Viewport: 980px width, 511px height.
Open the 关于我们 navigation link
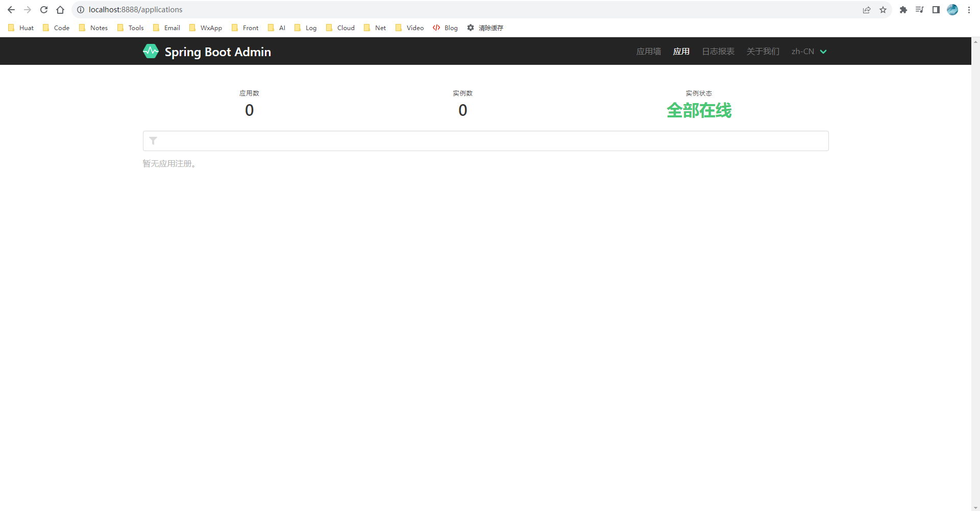tap(763, 52)
